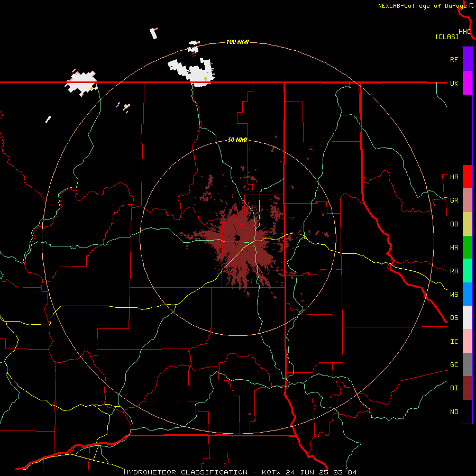Click the [CLAS] label
Screen dimensions: 476x476
tap(447, 36)
